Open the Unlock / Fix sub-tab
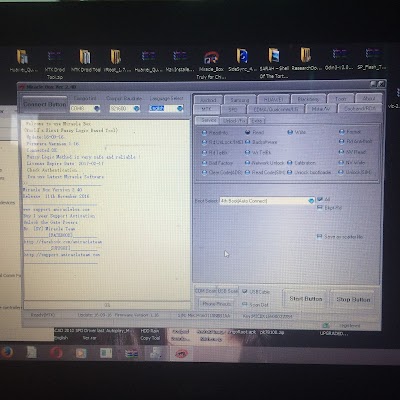 [234, 120]
